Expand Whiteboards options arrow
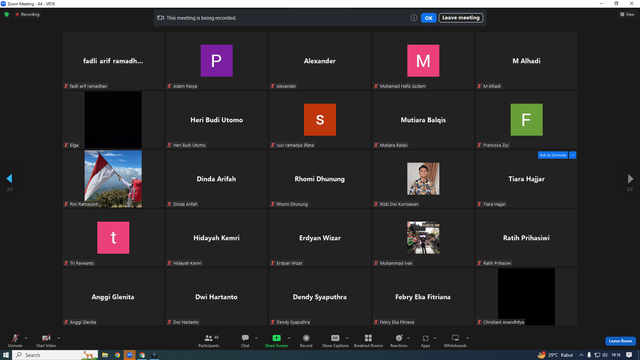Viewport: 640px width, 360px height. 467,338
